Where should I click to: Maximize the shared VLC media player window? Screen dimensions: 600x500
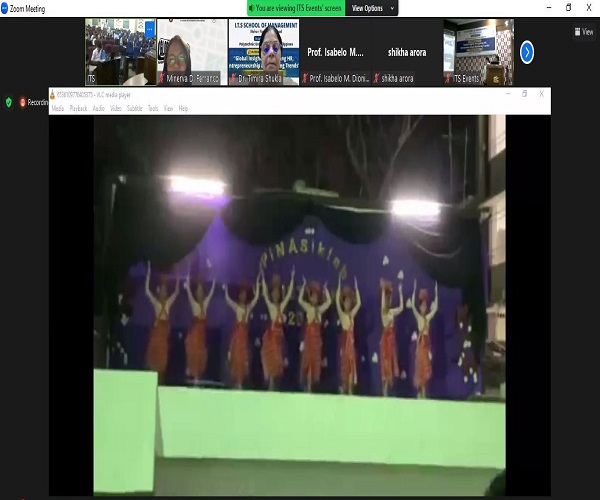click(525, 94)
